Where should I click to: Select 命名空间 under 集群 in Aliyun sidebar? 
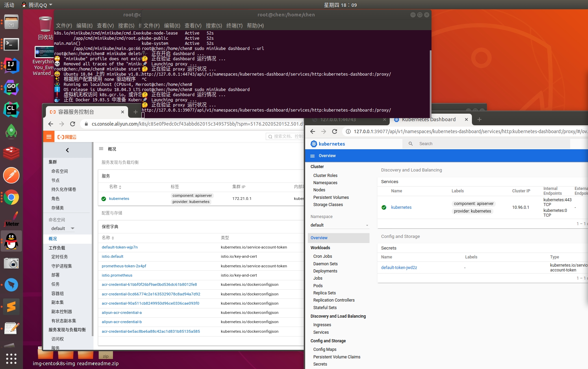coord(60,171)
